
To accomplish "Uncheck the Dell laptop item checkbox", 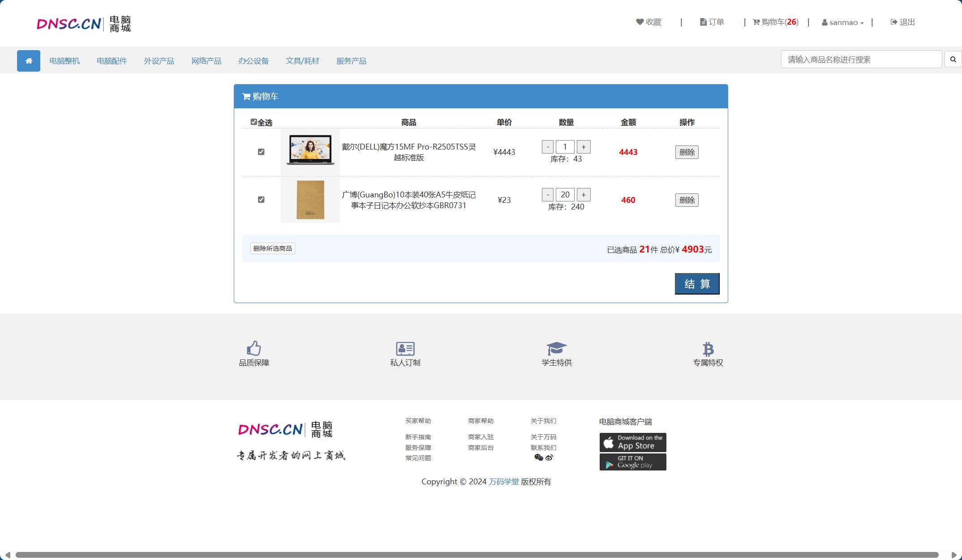I will pyautogui.click(x=261, y=152).
